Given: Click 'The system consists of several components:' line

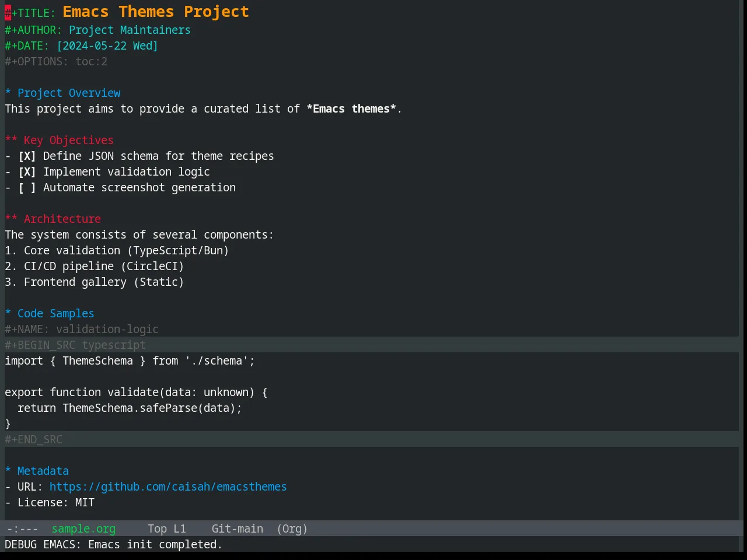Looking at the screenshot, I should coord(139,235).
